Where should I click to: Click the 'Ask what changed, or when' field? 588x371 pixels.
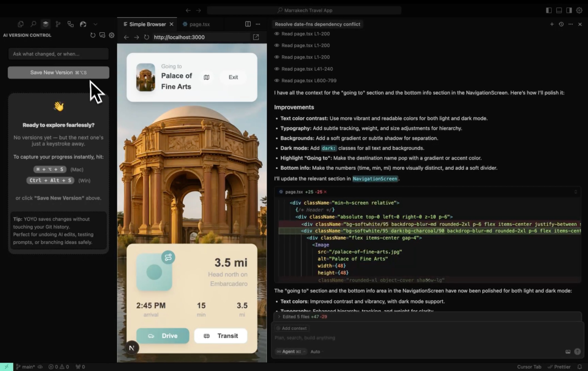58,54
